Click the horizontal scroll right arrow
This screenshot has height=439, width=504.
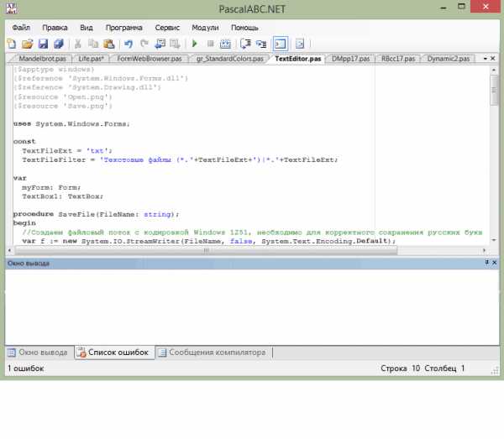(x=484, y=250)
